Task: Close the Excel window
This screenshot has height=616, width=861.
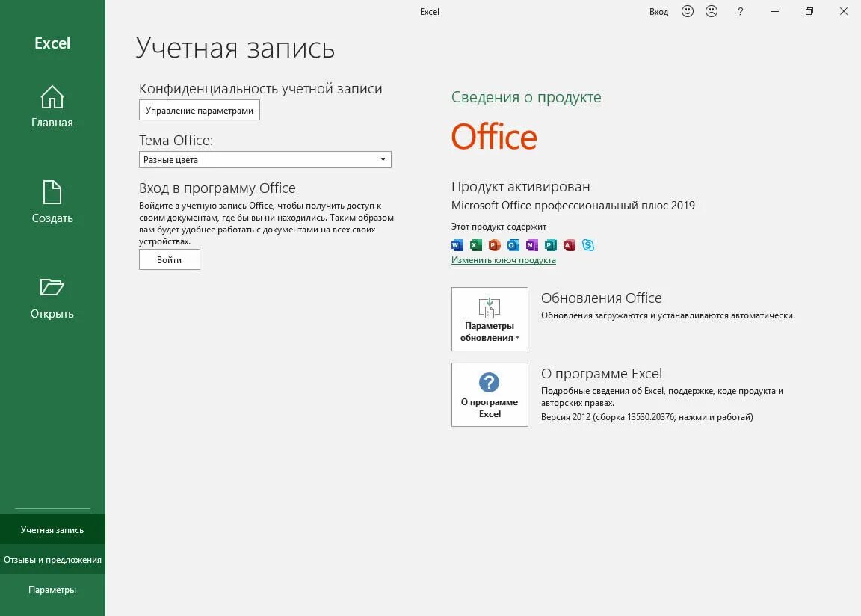Action: click(844, 11)
